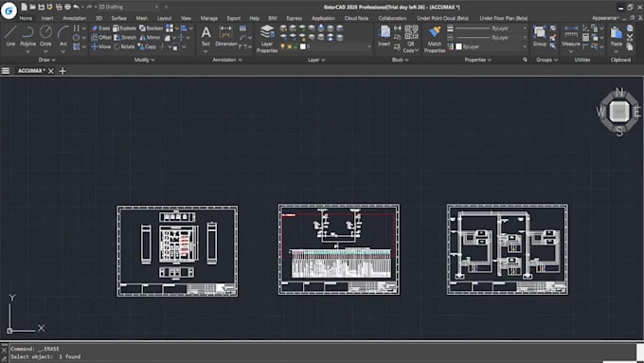The height and width of the screenshot is (363, 644).
Task: Click the Mirror tool
Action: pyautogui.click(x=150, y=37)
